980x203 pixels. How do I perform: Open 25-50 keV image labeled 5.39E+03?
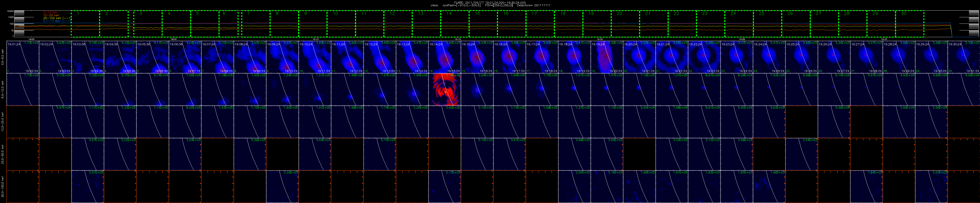click(x=250, y=154)
